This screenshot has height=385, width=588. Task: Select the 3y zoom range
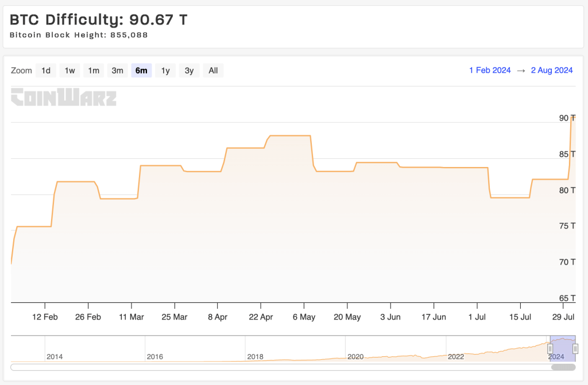coord(189,71)
